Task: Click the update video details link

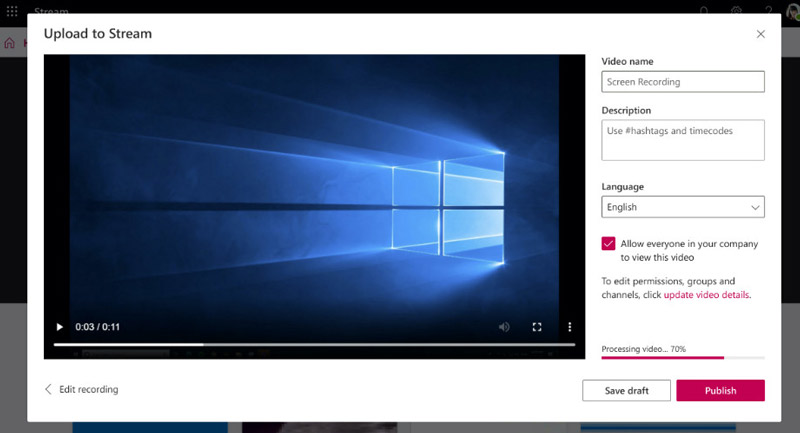Action: coord(706,295)
